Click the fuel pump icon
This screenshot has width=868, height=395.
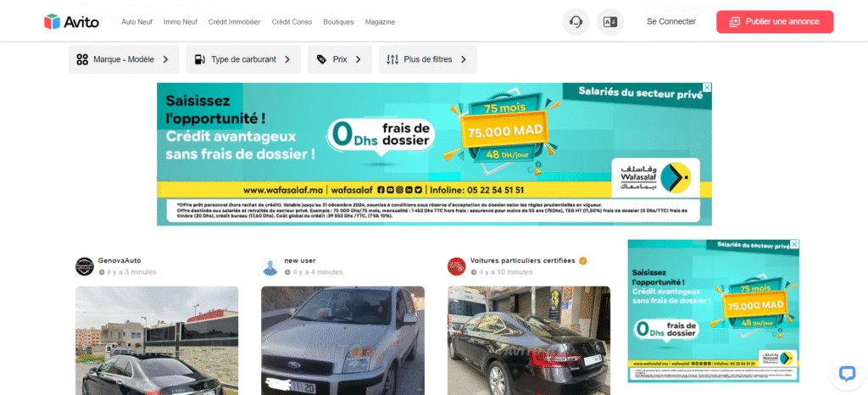click(x=200, y=59)
